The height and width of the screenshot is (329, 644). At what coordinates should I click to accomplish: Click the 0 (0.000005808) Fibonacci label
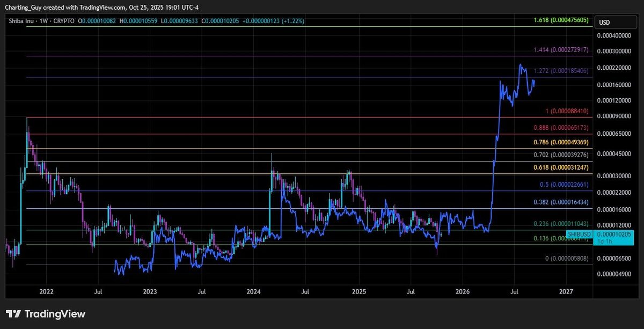click(x=568, y=258)
